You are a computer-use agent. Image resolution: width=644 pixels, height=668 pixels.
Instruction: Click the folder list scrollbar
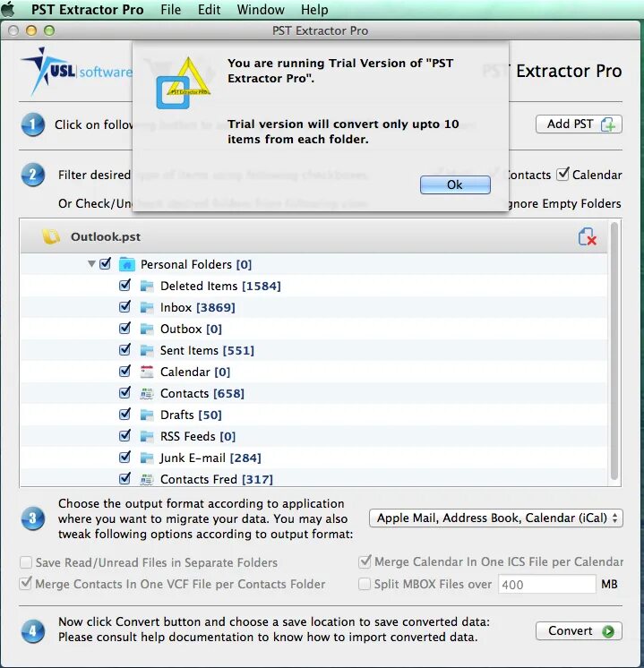(x=614, y=352)
